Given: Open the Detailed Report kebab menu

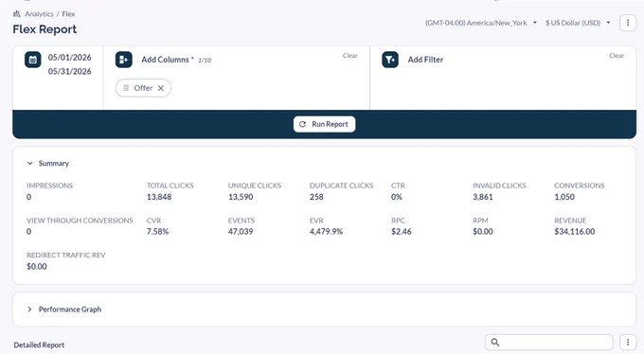Looking at the screenshot, I should pyautogui.click(x=628, y=342).
